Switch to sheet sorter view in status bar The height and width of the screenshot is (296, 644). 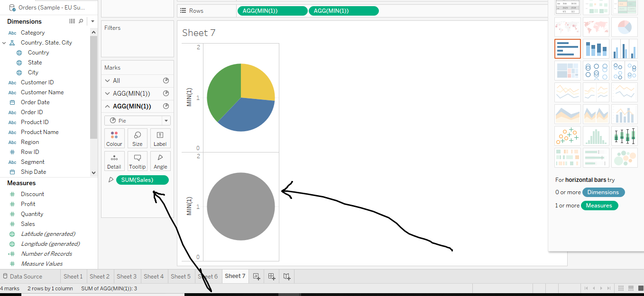(621, 288)
